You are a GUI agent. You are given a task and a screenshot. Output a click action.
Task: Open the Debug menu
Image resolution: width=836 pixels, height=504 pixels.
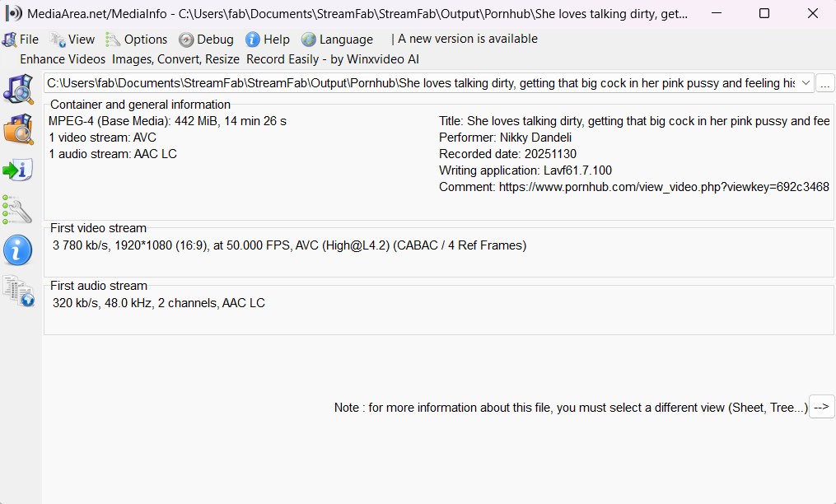tap(207, 40)
